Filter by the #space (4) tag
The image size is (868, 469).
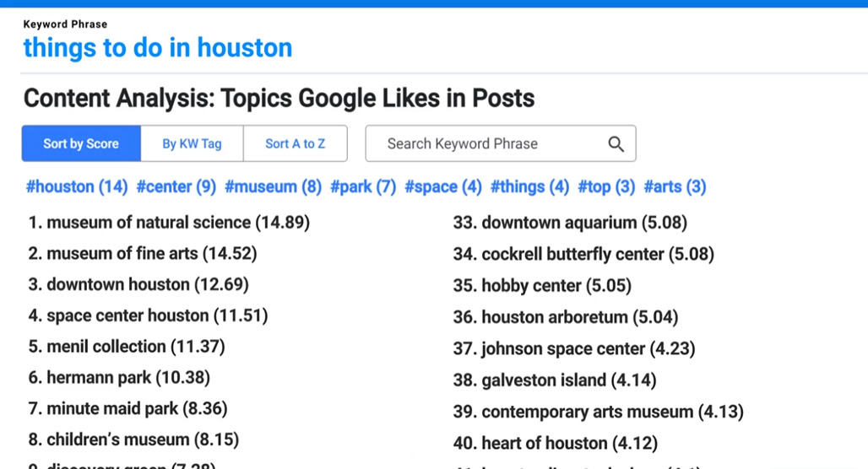[443, 187]
